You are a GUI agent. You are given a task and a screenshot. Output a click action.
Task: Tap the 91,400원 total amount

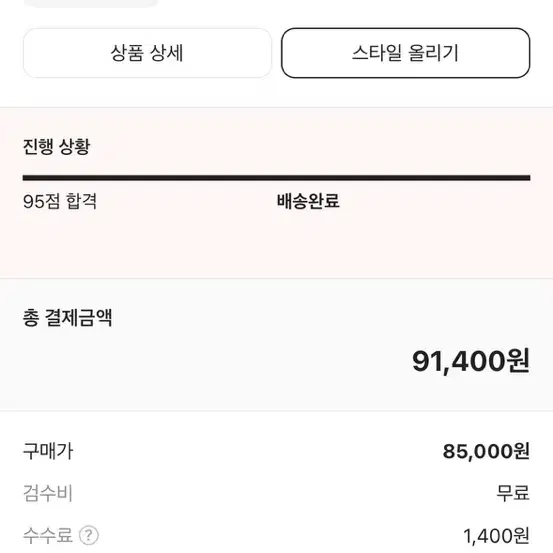point(471,361)
